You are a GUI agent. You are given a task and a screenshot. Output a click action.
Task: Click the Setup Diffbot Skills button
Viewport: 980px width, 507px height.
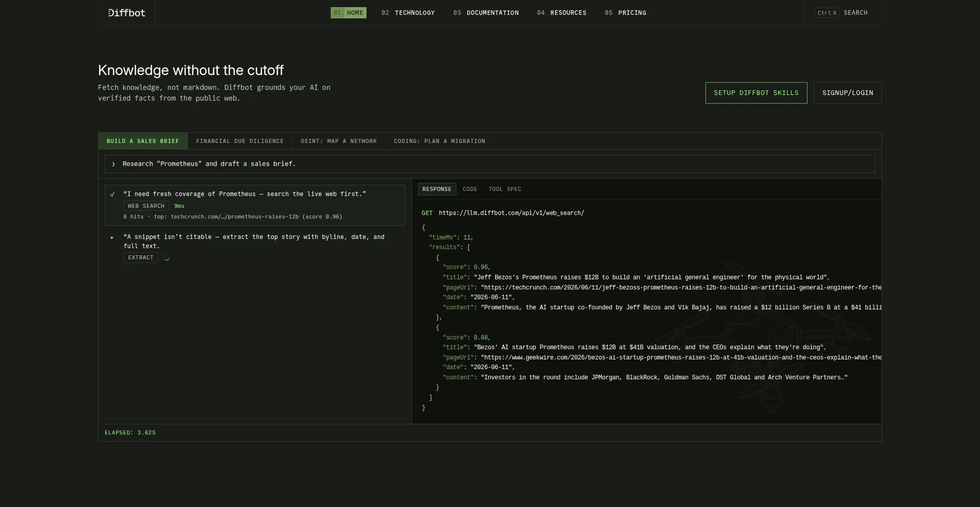tap(756, 93)
